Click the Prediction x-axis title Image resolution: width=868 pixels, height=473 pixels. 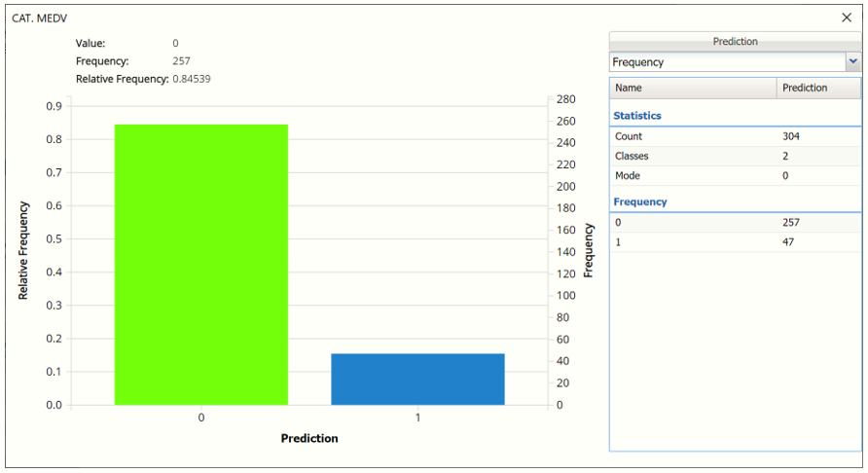pos(309,439)
